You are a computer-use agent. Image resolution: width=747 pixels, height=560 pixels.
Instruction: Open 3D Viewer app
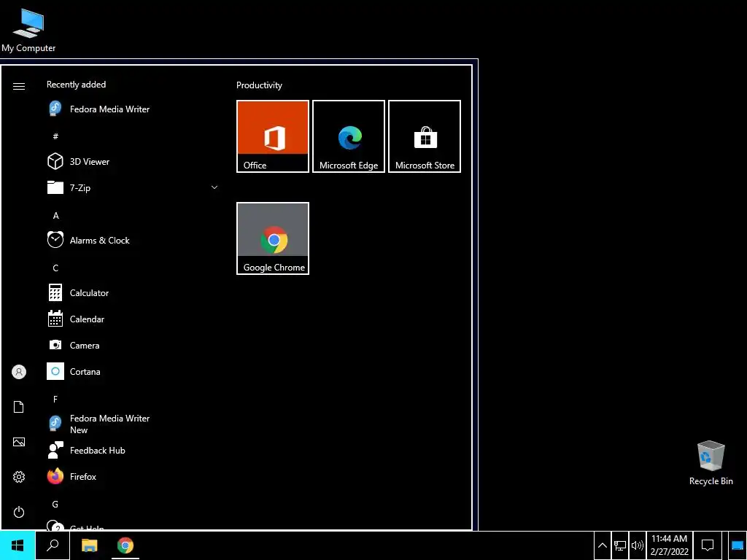pos(132,161)
